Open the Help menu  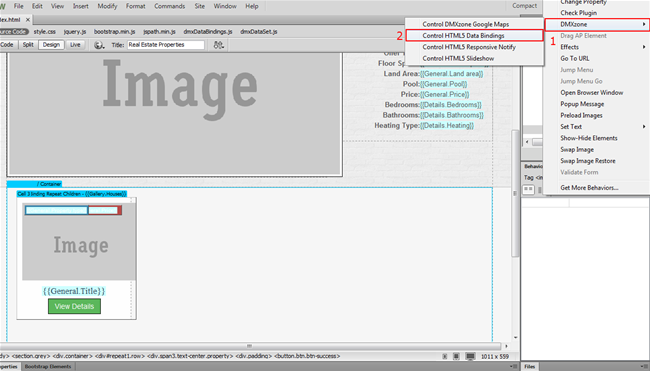pos(252,6)
